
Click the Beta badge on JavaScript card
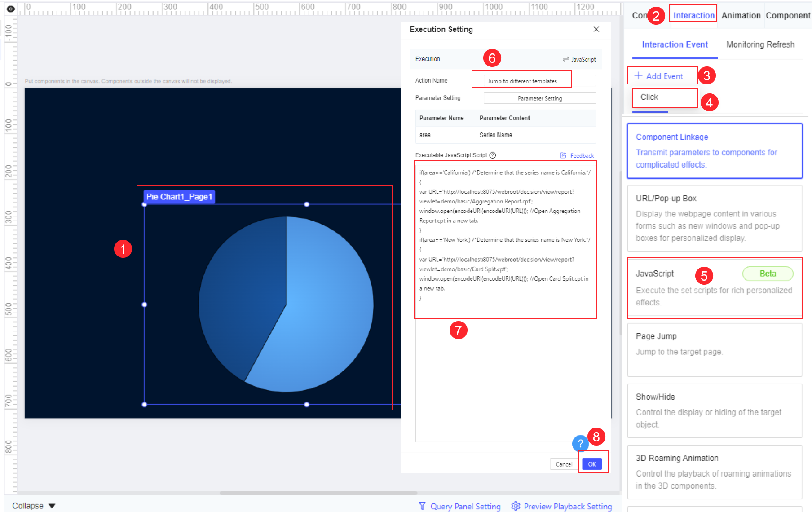pos(768,274)
